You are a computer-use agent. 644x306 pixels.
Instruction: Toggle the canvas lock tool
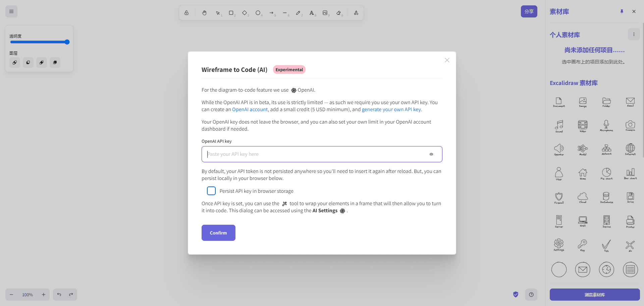(186, 13)
